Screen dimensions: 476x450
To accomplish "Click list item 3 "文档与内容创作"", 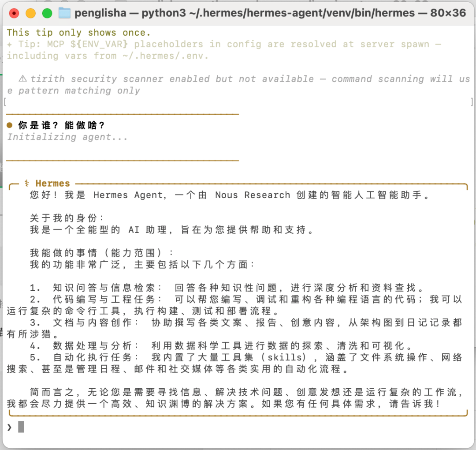I will [x=246, y=322].
